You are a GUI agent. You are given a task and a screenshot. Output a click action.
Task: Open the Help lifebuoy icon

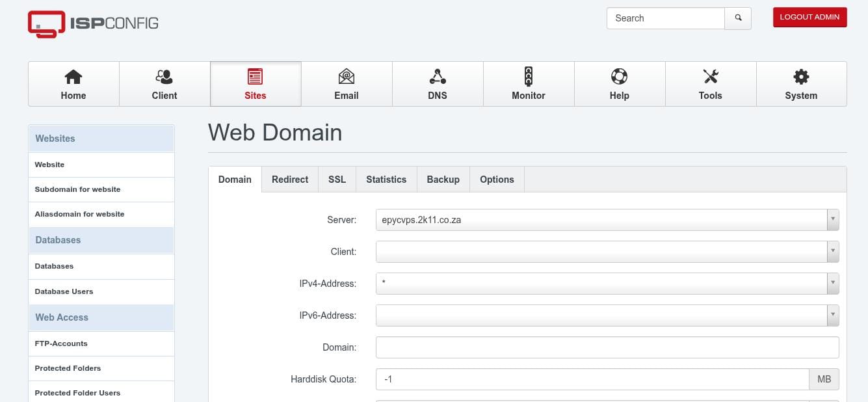619,77
